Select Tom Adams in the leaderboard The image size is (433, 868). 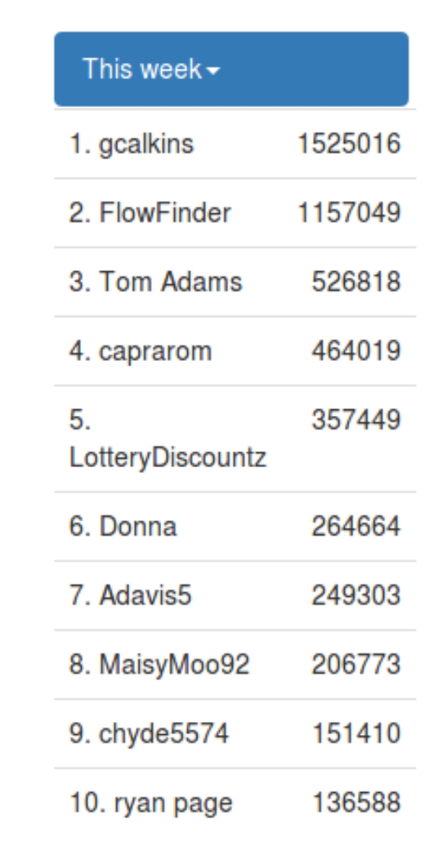[x=155, y=282]
